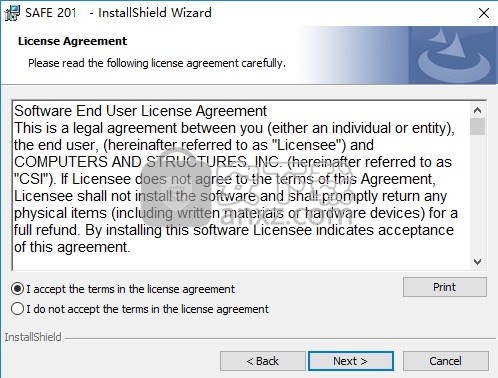Click inside the license text on 'of this agreement.' line
498x378 pixels.
click(x=72, y=247)
